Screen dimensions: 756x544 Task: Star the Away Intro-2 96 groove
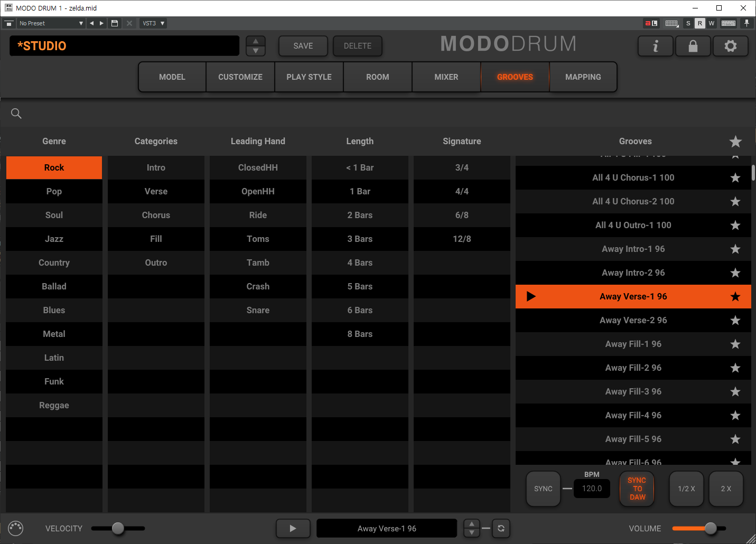click(x=735, y=273)
